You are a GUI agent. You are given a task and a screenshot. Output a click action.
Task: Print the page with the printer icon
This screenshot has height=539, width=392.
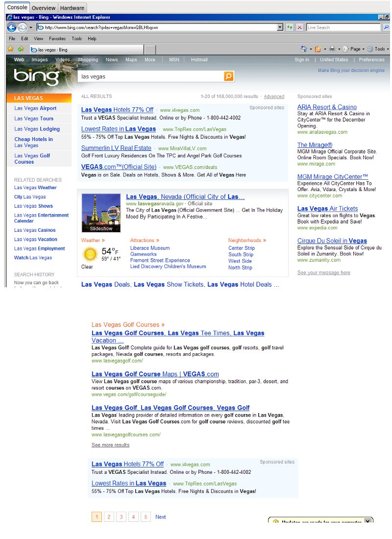coord(332,49)
